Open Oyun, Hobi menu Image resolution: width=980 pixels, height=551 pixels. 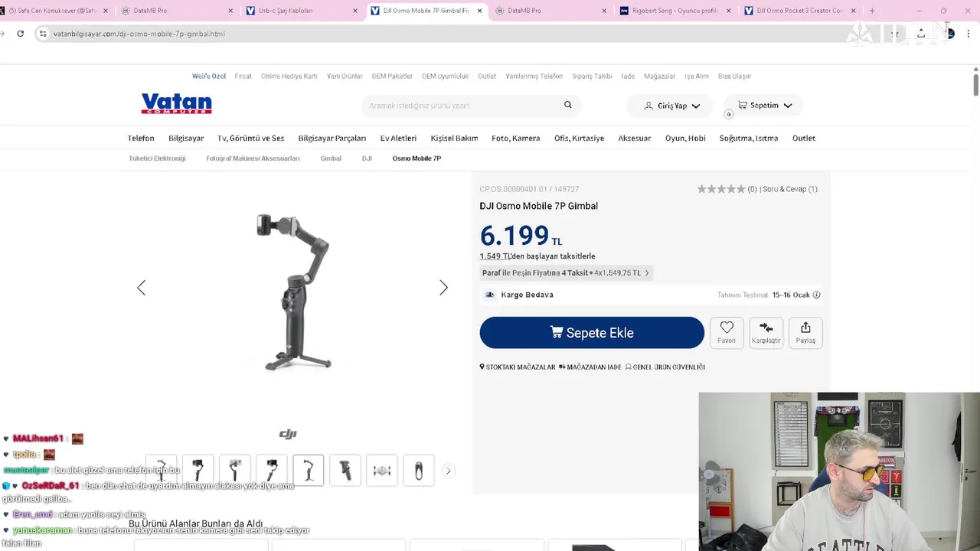685,139
